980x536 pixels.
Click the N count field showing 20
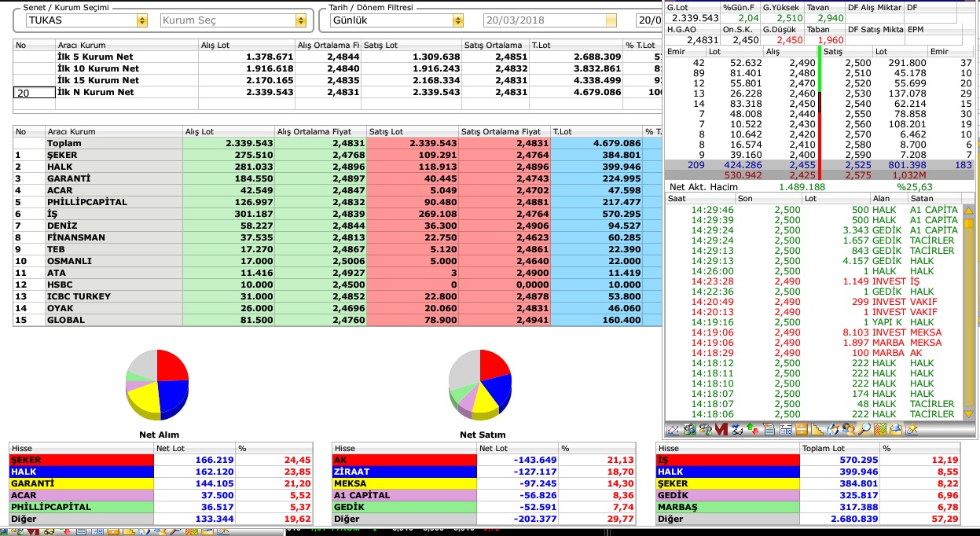click(34, 93)
